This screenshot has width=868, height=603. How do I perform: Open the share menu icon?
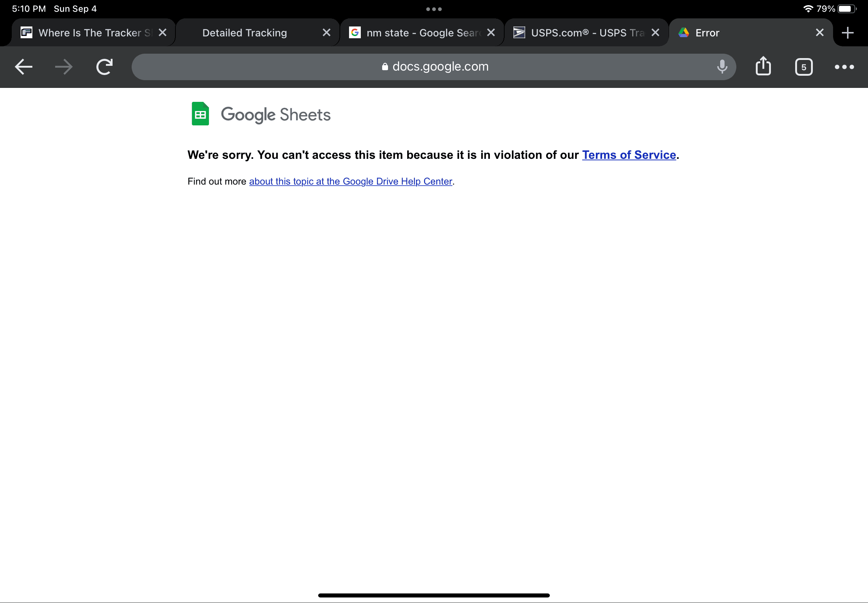(763, 66)
